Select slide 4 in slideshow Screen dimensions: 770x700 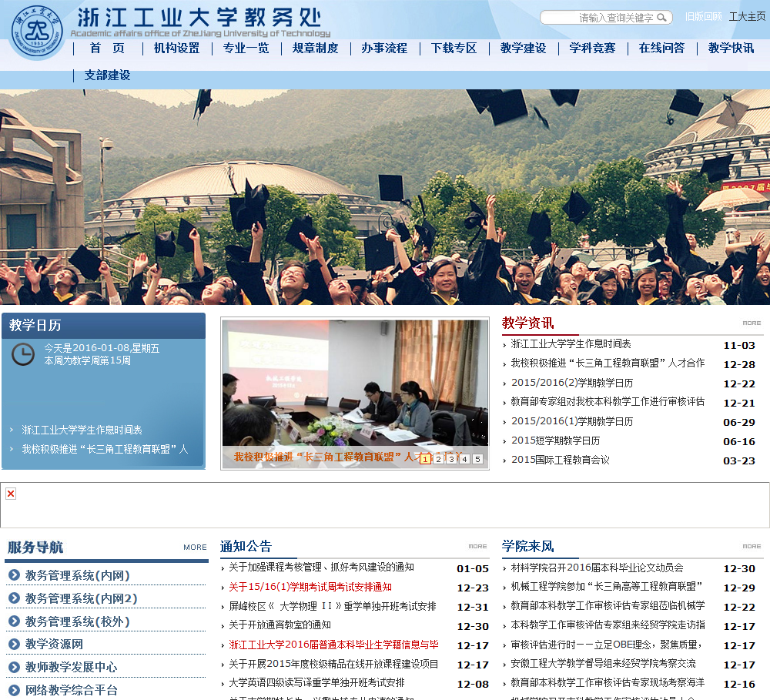click(464, 459)
